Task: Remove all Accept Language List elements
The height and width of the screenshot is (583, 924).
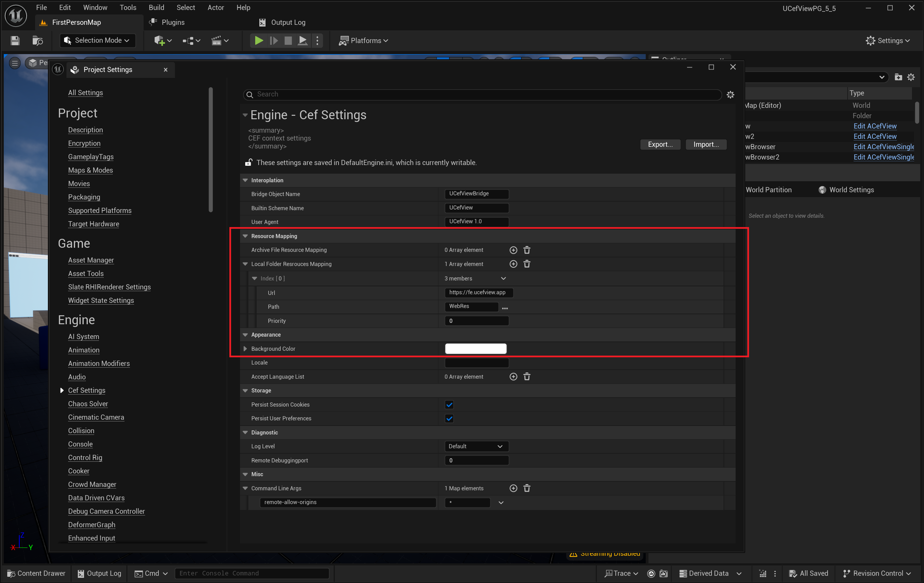Action: (527, 377)
